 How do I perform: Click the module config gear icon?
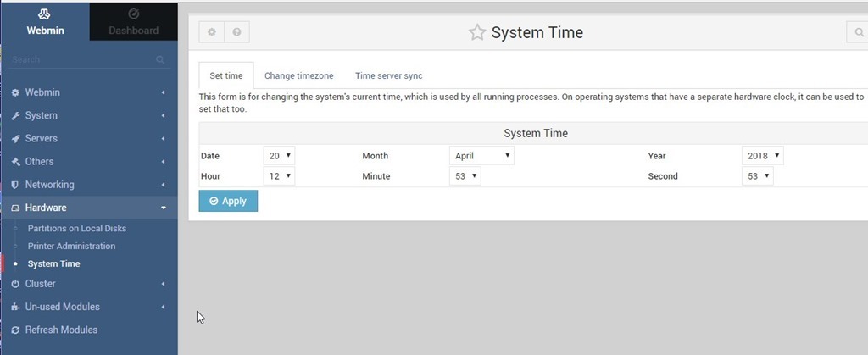pos(212,32)
